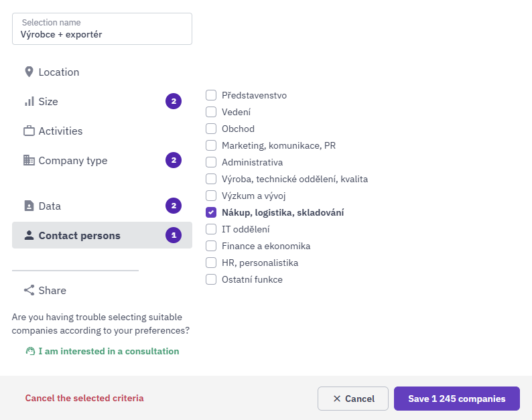The image size is (532, 420).
Task: Tick the IT oddělení checkbox
Action: [211, 229]
